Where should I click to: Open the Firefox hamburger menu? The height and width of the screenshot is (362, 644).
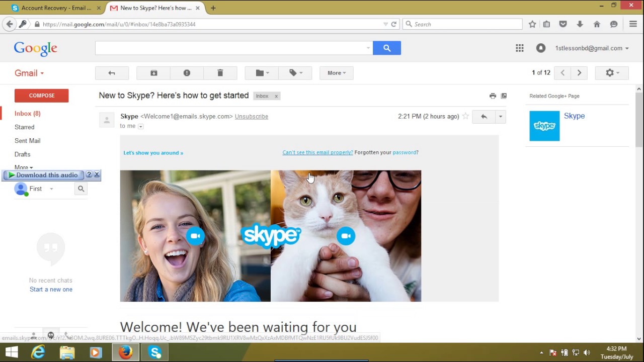pyautogui.click(x=633, y=24)
